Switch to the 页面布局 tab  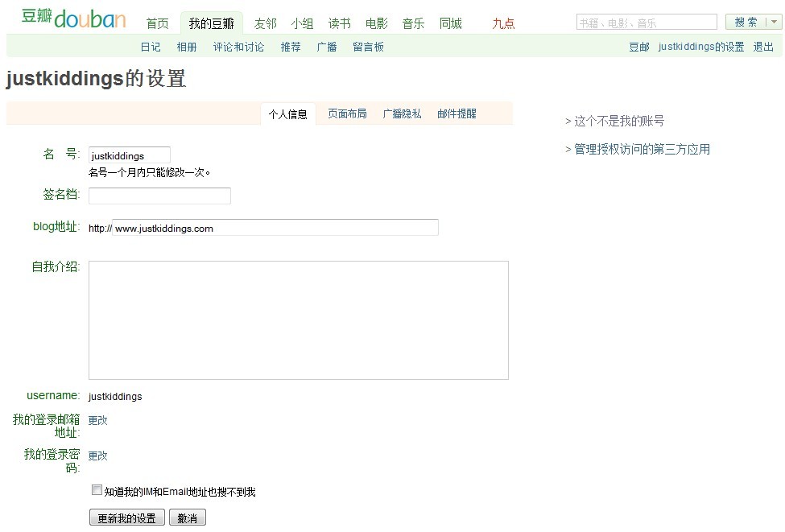coord(347,114)
